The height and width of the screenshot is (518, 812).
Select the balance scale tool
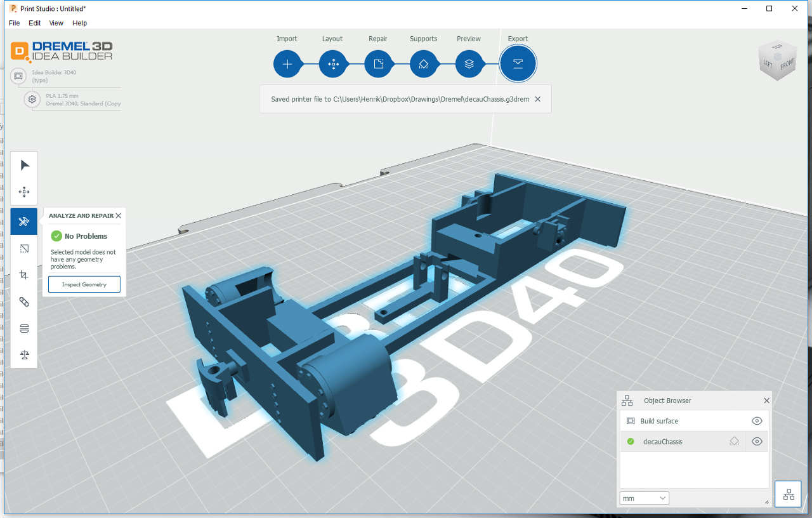(x=24, y=355)
